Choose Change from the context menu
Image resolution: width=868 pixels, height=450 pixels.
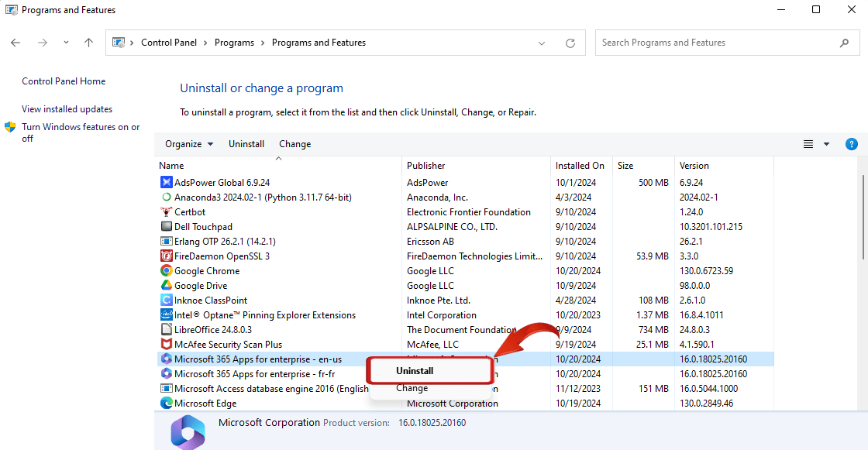click(412, 389)
